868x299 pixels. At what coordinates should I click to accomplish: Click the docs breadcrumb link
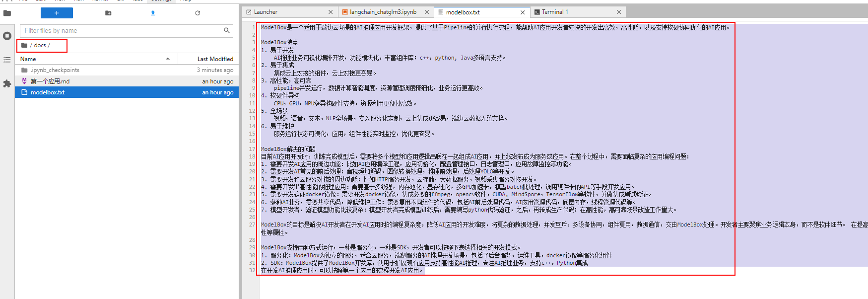[40, 45]
